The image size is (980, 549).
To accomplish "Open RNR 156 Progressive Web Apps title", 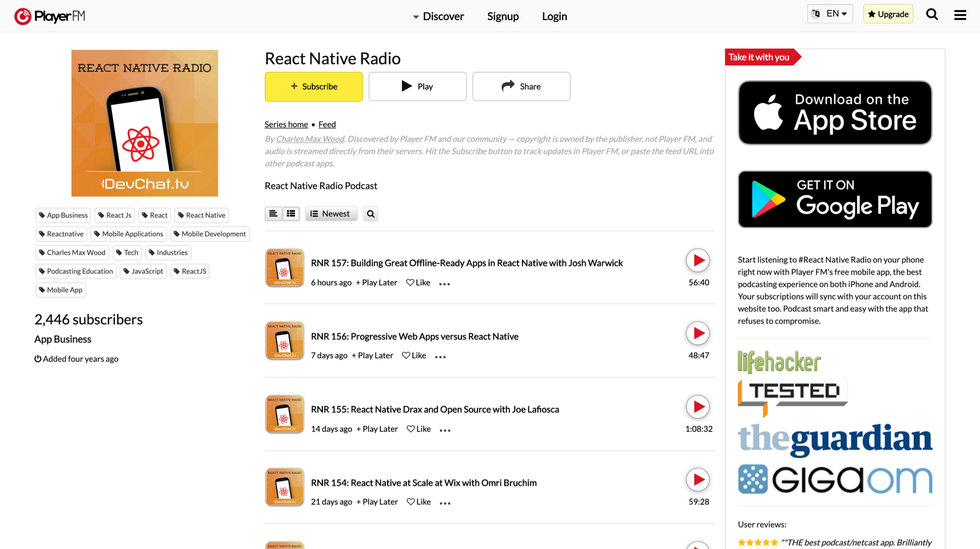I will (x=415, y=336).
